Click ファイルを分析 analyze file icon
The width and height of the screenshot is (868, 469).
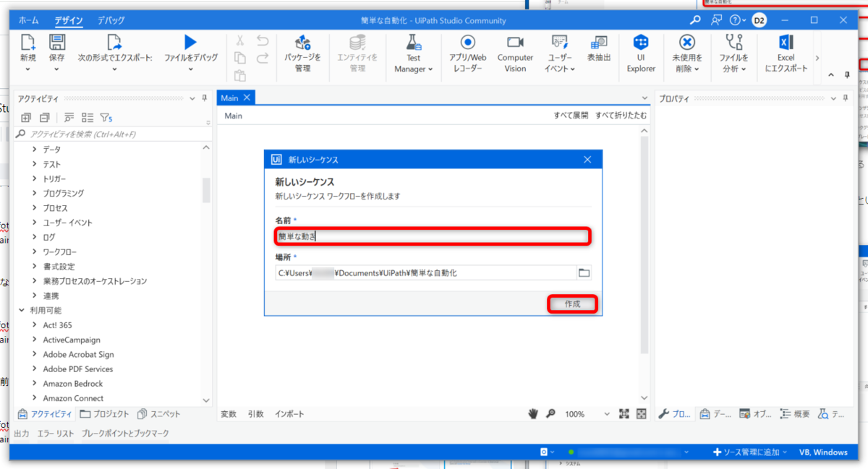pos(733,42)
